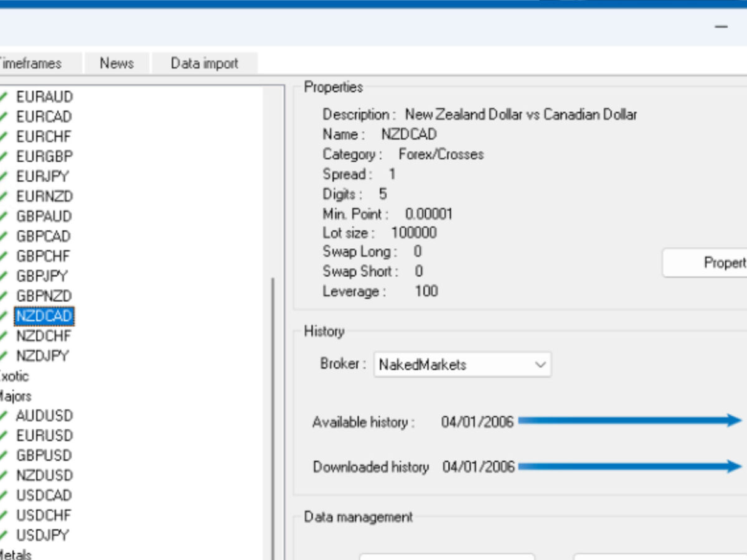Switch to the Data import tab
This screenshot has width=747, height=560.
[x=205, y=63]
